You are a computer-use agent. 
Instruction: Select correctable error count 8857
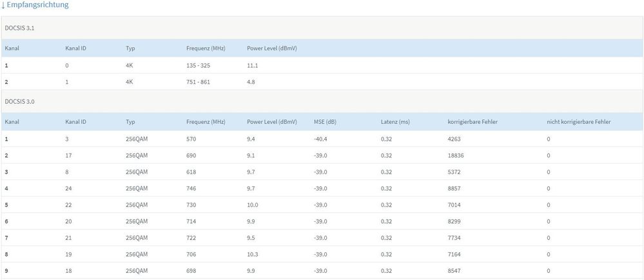(x=454, y=188)
